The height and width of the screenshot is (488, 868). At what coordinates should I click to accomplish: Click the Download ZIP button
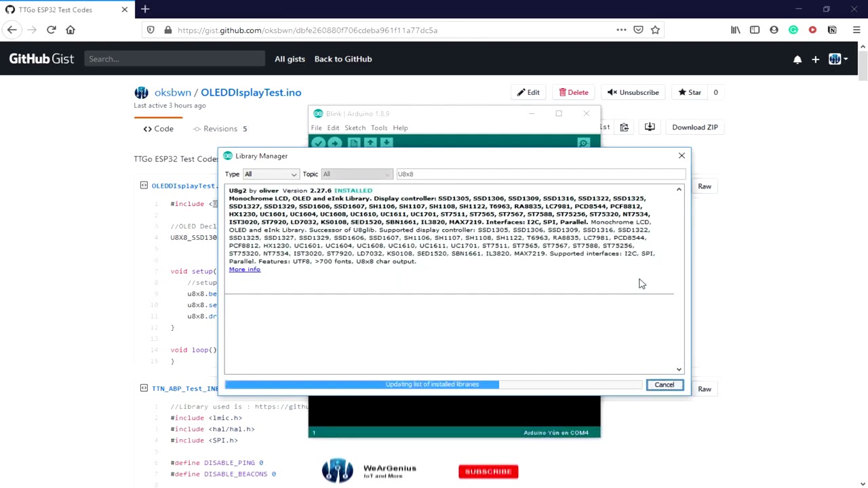[694, 127]
